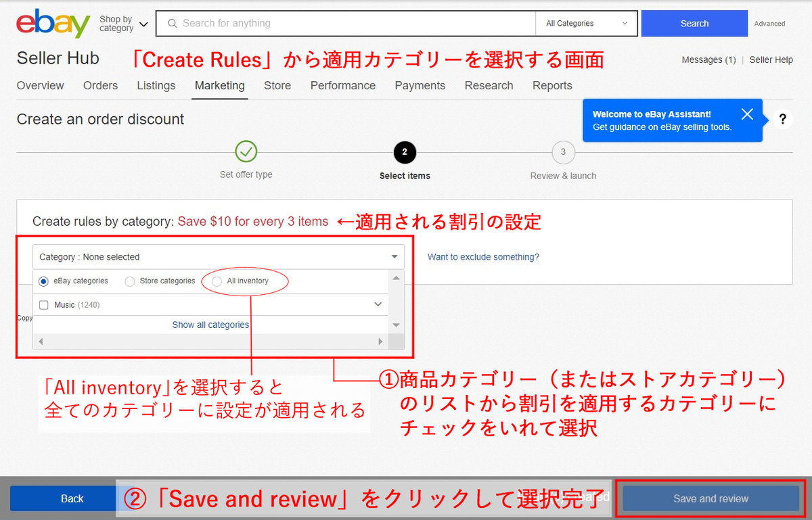Open the Reports tab
Viewport: 812px width, 520px height.
(x=552, y=86)
